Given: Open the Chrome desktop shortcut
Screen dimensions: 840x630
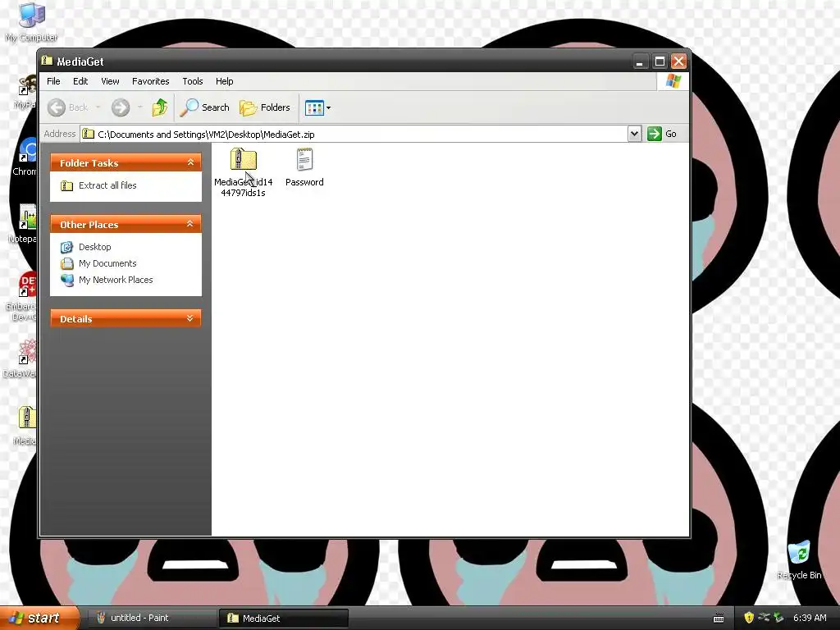Looking at the screenshot, I should (25, 157).
